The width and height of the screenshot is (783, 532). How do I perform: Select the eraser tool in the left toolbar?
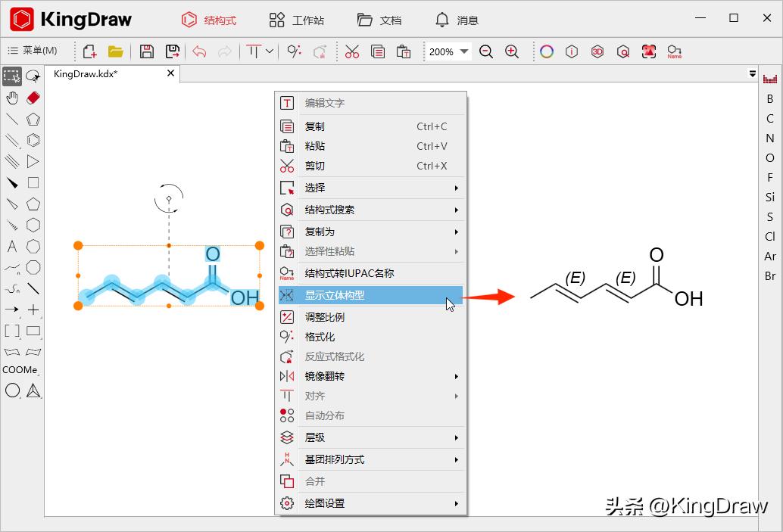[33, 98]
